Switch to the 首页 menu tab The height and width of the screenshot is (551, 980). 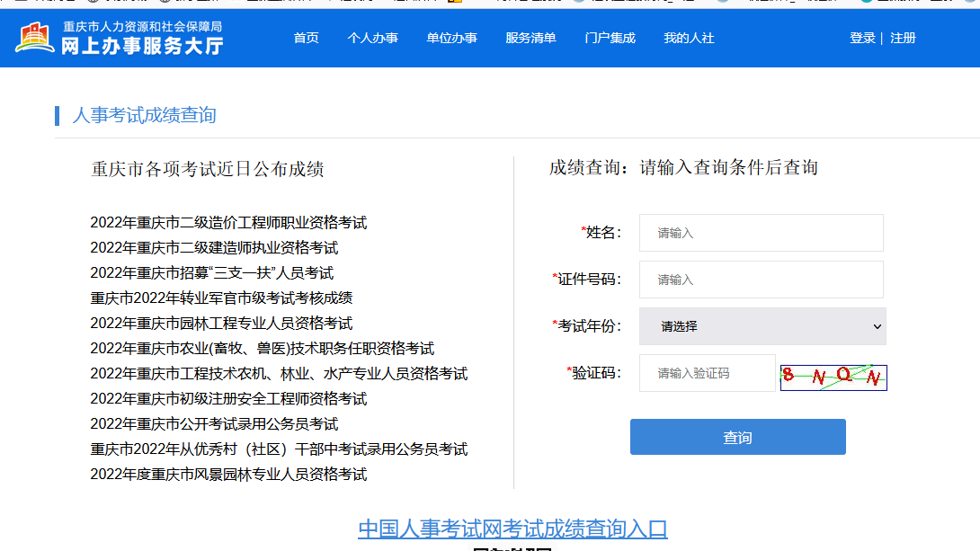click(x=306, y=38)
